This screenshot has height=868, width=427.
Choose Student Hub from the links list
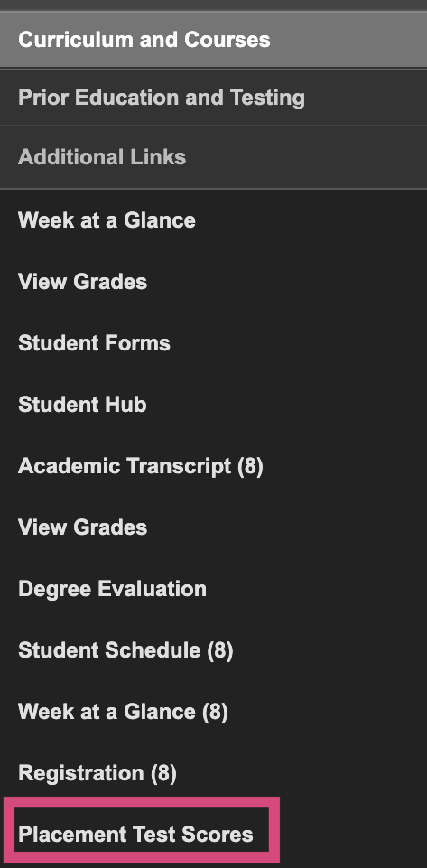82,405
